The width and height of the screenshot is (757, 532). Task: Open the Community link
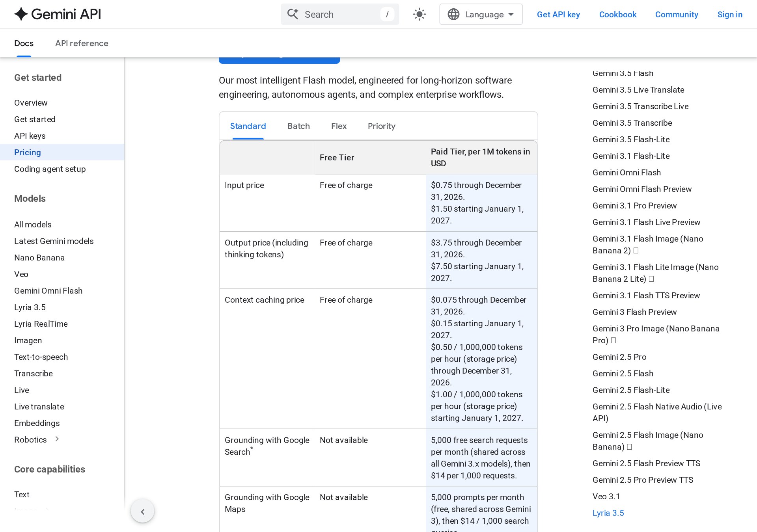coord(677,15)
